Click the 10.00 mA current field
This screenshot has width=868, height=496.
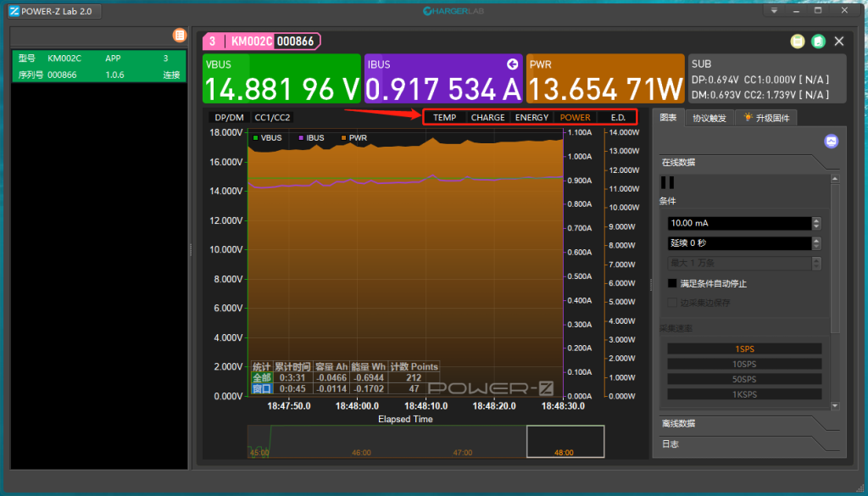(739, 223)
